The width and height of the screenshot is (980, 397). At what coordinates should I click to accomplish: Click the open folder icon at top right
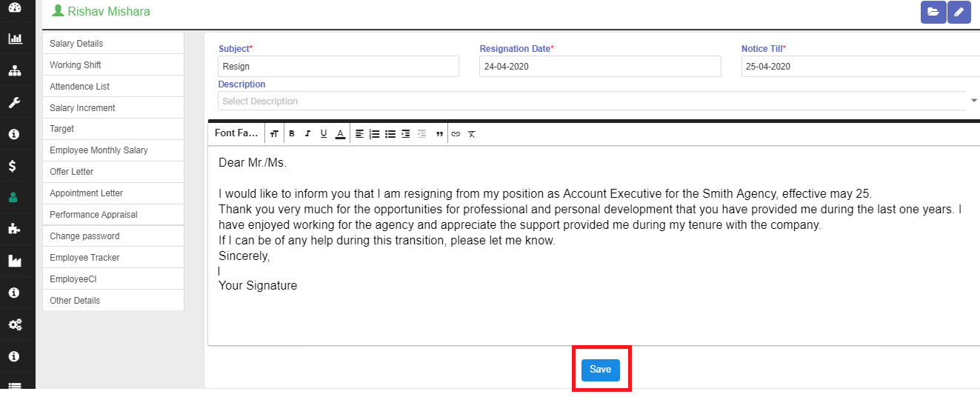[933, 12]
